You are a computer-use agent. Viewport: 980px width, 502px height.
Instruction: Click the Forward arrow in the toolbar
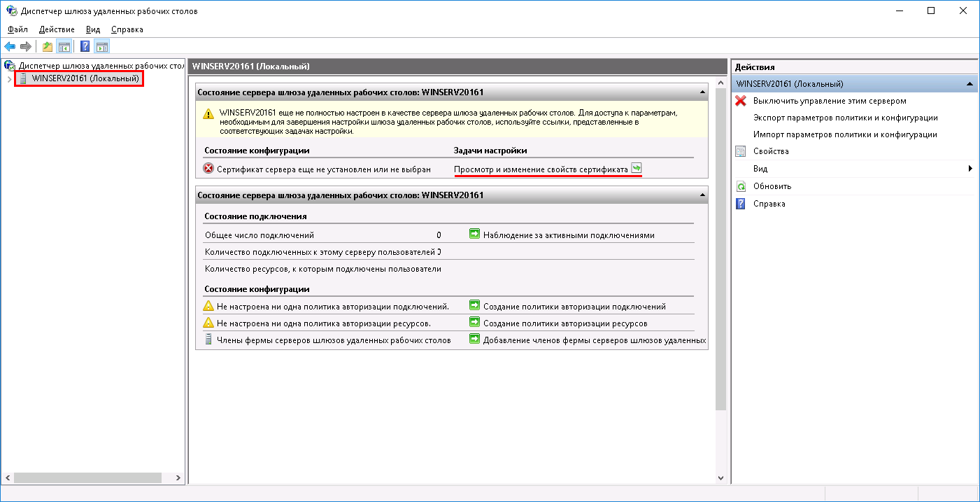[26, 47]
